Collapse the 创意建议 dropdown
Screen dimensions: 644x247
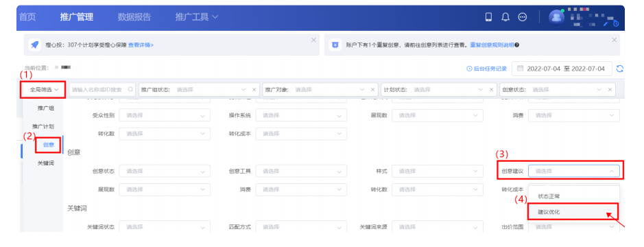pos(574,171)
